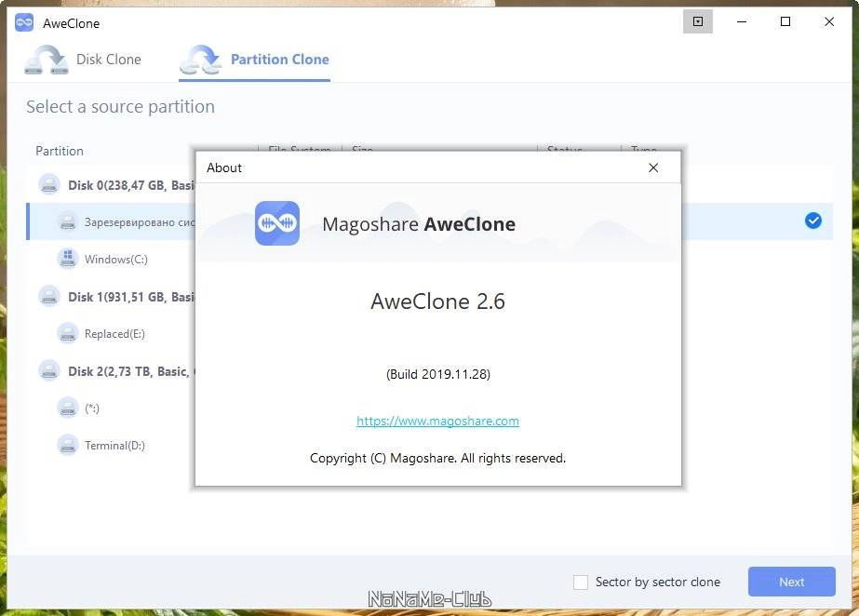Click the Disk Clone drives icon
Viewport: 859px width, 616px height.
47,60
